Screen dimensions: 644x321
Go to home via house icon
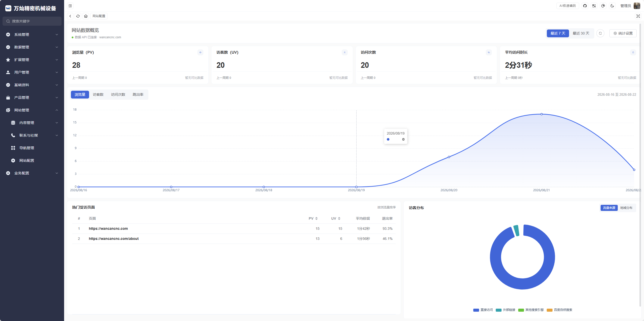86,16
